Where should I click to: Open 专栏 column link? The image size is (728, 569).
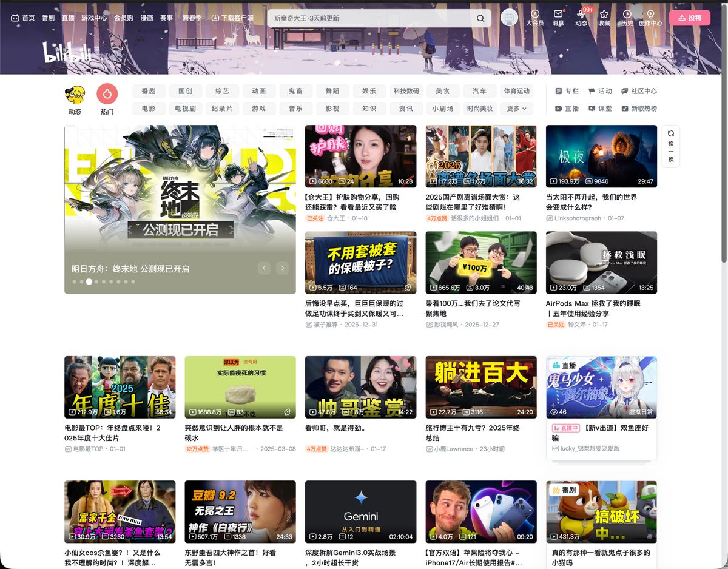567,91
